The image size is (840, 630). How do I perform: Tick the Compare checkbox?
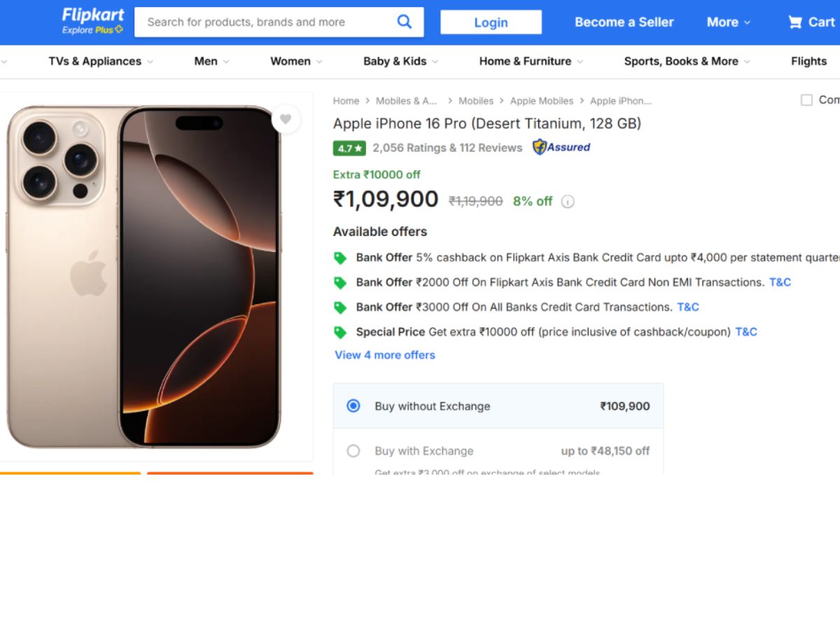tap(806, 100)
